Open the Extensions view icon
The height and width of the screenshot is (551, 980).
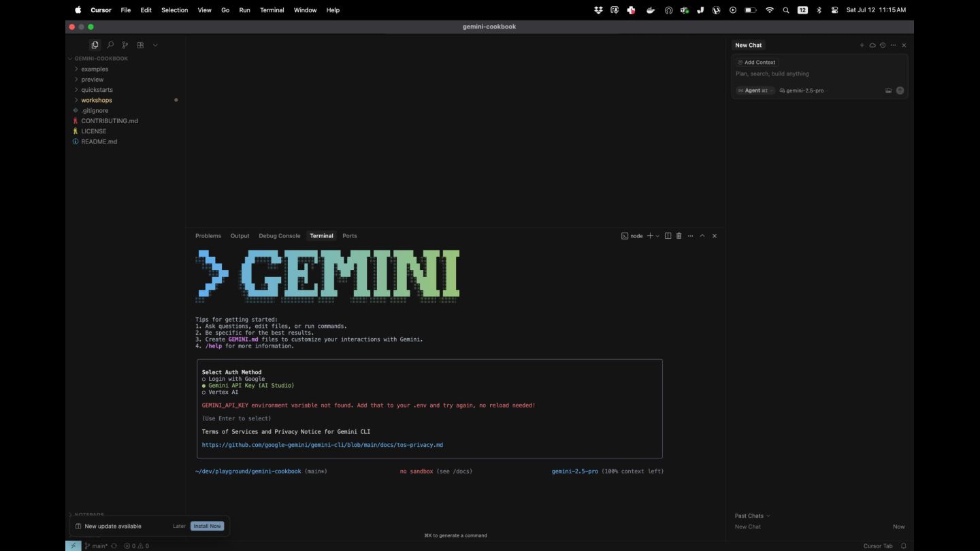point(140,45)
